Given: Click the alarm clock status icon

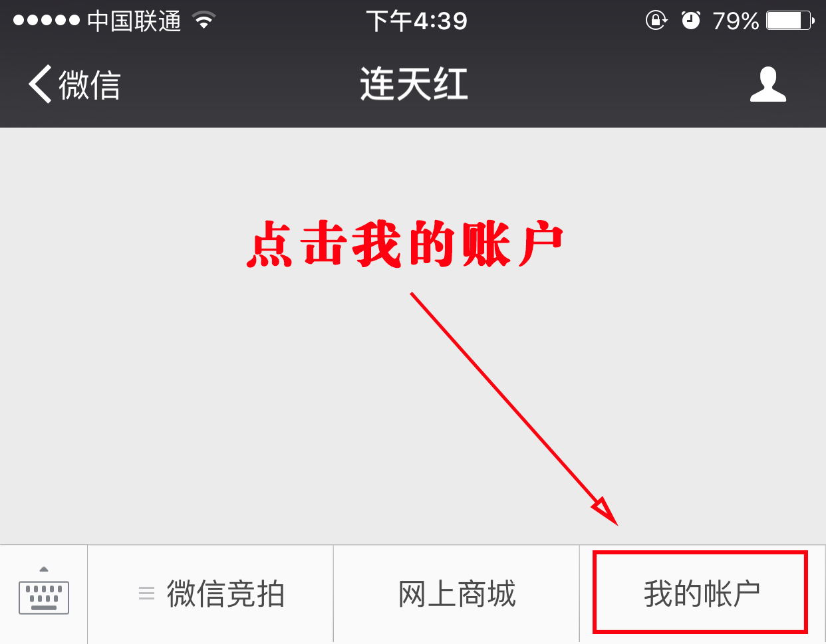Looking at the screenshot, I should [691, 21].
